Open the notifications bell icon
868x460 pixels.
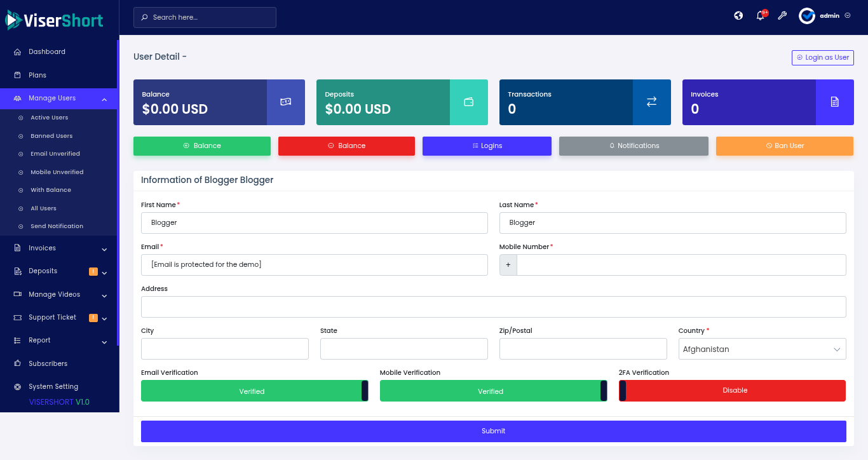760,16
